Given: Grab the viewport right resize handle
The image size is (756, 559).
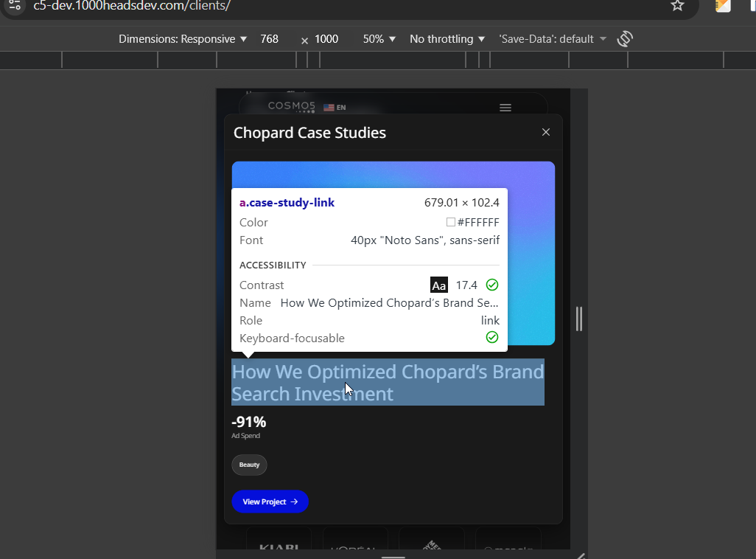Looking at the screenshot, I should (579, 319).
